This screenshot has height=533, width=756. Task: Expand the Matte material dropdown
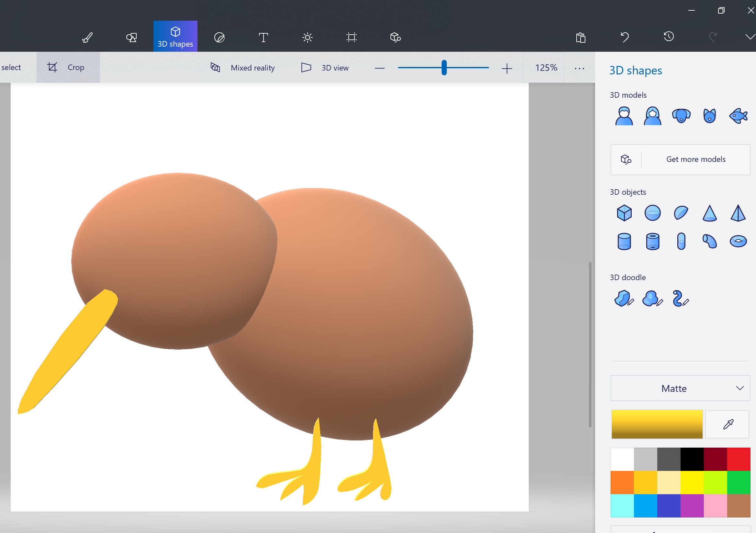pos(680,388)
